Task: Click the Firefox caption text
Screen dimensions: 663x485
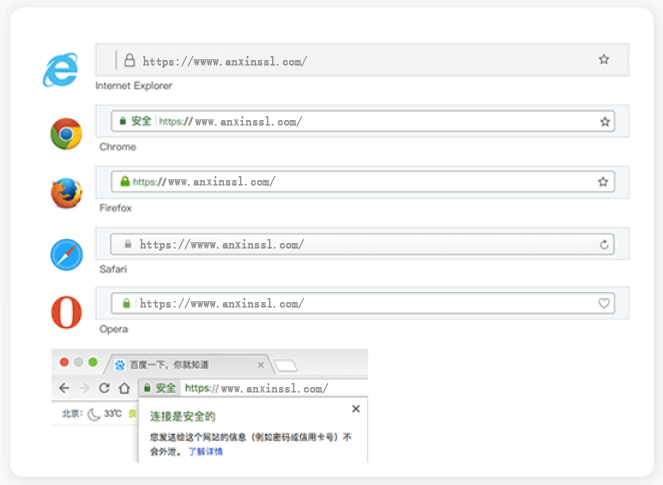Action: tap(115, 208)
